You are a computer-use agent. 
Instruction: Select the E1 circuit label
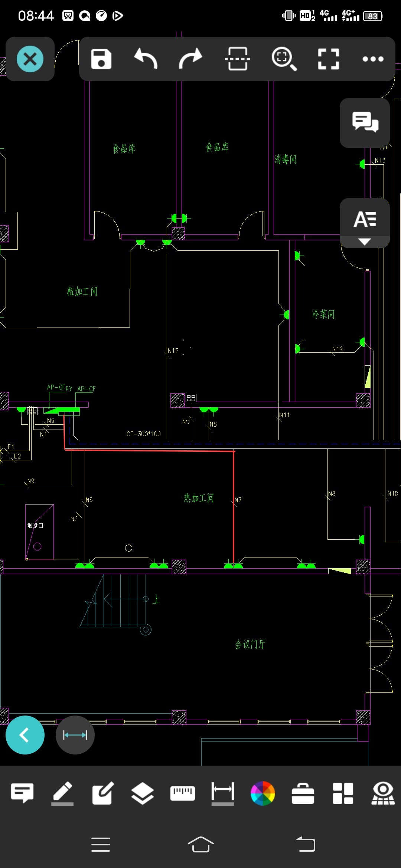pyautogui.click(x=11, y=447)
